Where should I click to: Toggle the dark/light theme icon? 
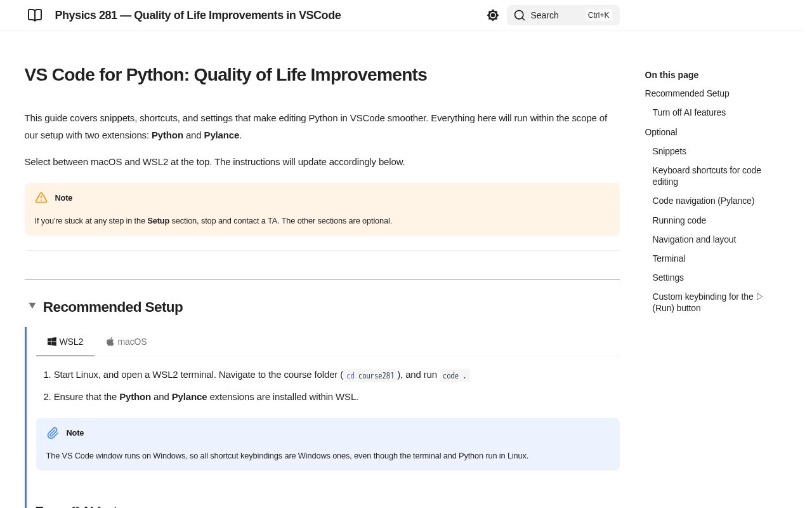click(493, 15)
